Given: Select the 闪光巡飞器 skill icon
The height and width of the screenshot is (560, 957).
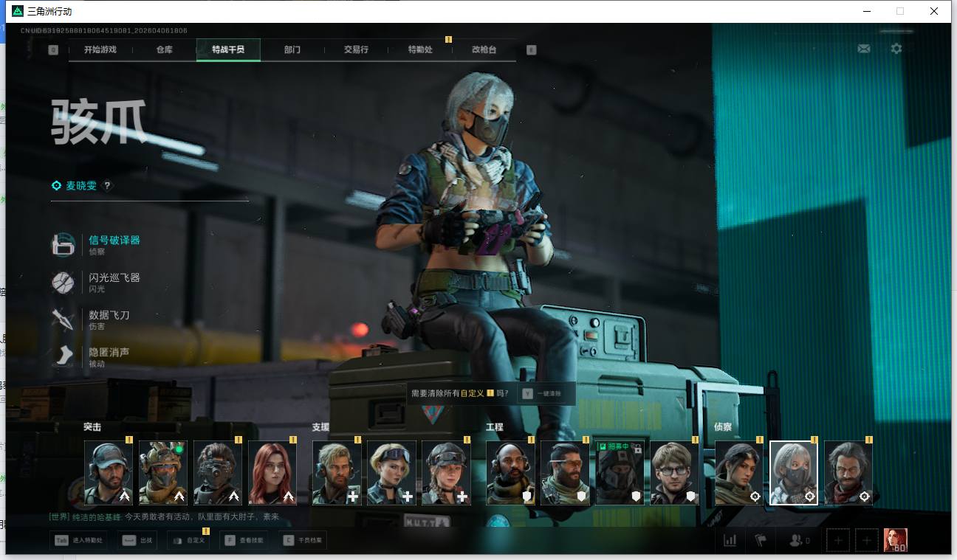Looking at the screenshot, I should [x=63, y=282].
